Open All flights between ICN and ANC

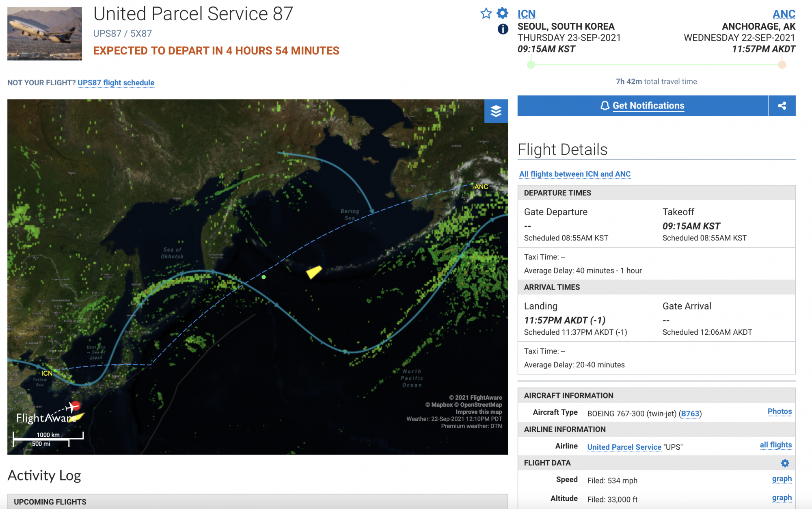574,174
